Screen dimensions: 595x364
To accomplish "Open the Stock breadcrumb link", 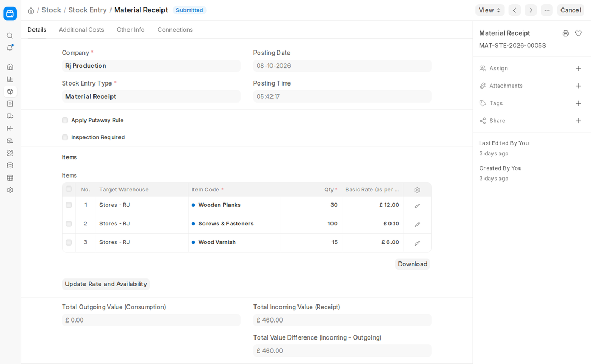I will pyautogui.click(x=51, y=10).
